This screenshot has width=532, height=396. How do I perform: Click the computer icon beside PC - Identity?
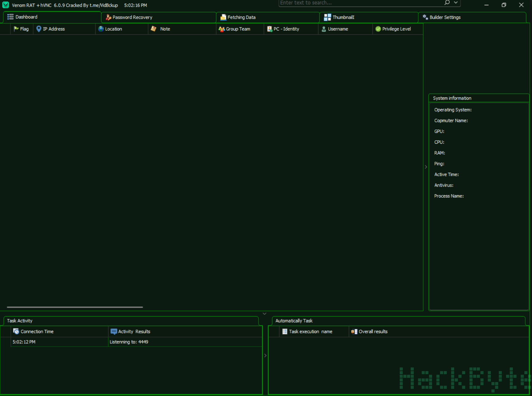coord(270,29)
